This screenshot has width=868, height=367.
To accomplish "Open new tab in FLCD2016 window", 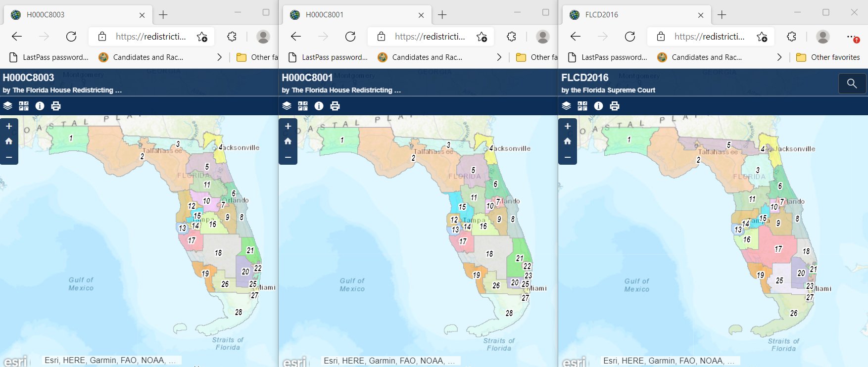I will 722,15.
